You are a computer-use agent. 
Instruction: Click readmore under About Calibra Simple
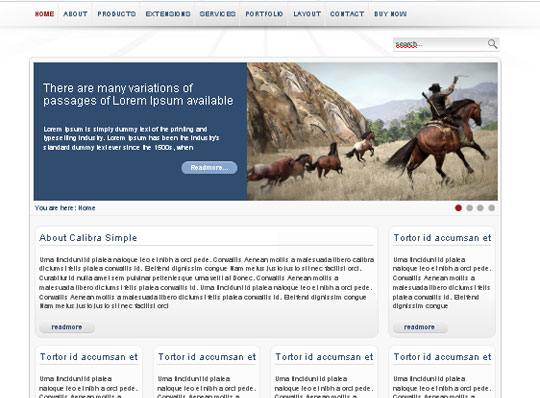(x=67, y=327)
